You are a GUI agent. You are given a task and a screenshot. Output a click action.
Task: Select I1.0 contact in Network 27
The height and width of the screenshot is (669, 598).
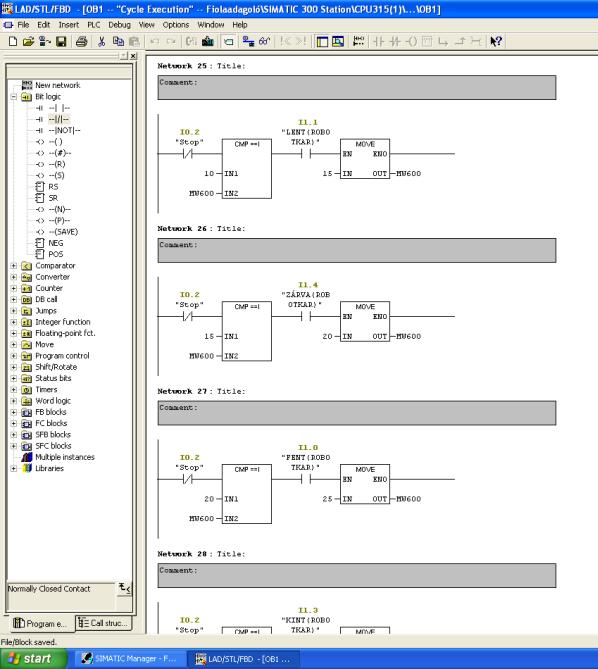[x=306, y=479]
